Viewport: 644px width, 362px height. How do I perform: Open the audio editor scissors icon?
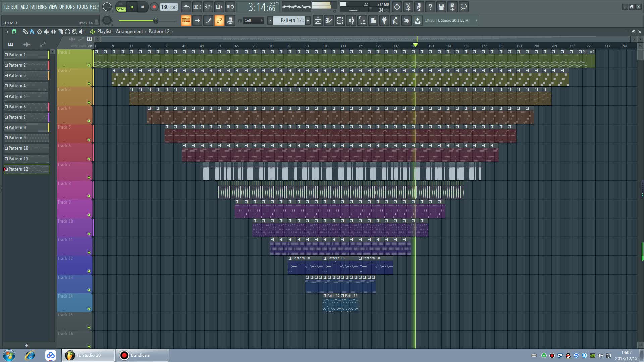click(x=408, y=7)
